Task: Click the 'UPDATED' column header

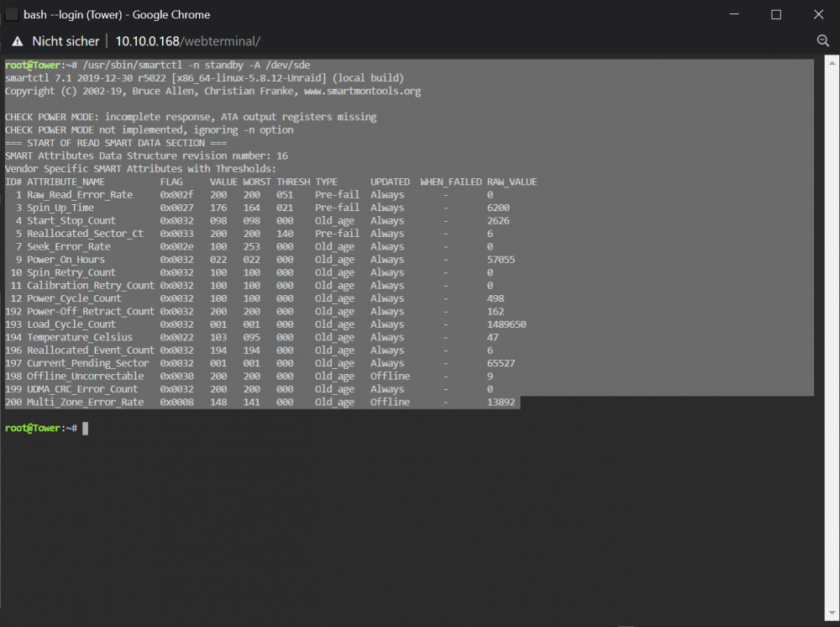Action: tap(390, 182)
